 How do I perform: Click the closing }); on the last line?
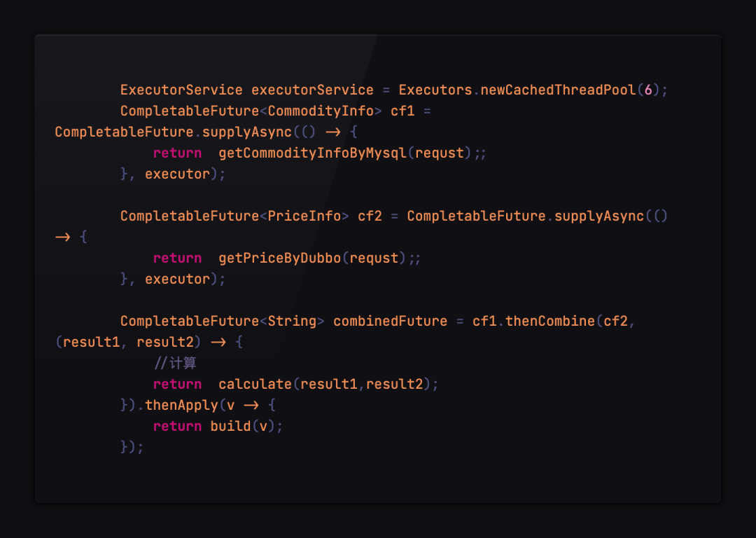point(132,447)
